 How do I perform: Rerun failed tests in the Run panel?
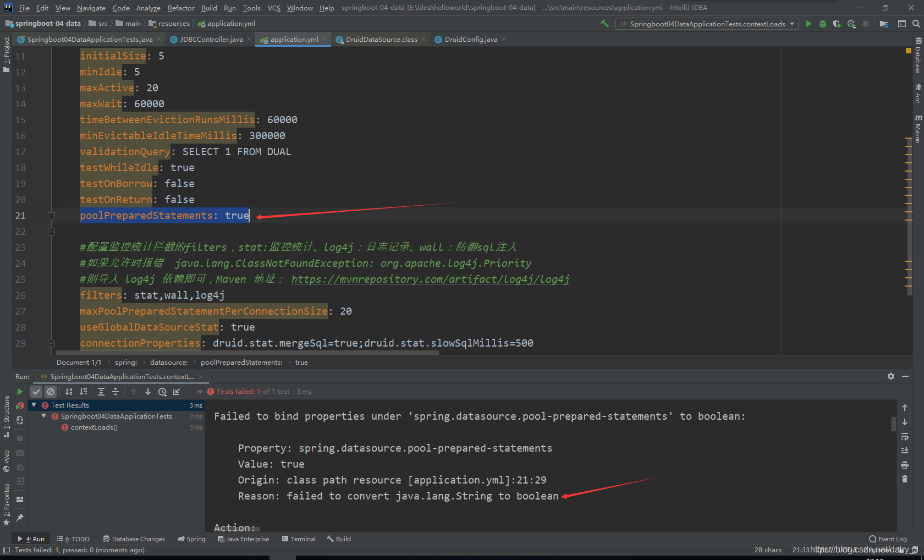click(x=20, y=406)
